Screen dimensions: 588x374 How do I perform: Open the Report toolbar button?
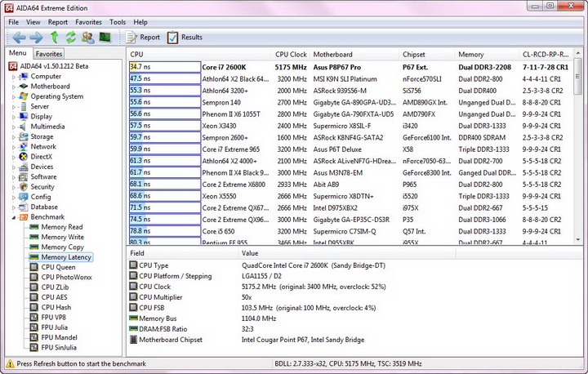point(142,37)
